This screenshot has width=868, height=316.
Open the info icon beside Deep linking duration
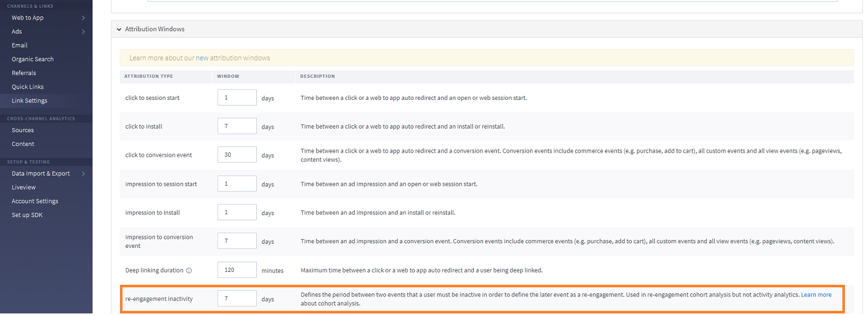(x=189, y=270)
